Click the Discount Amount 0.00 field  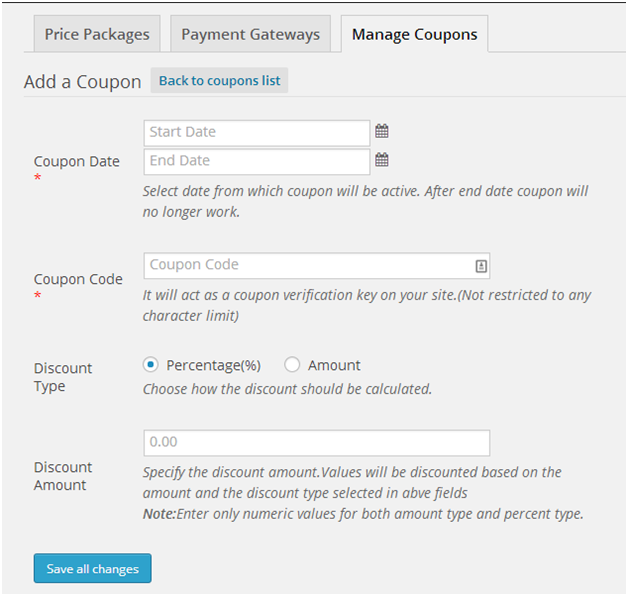click(x=316, y=442)
